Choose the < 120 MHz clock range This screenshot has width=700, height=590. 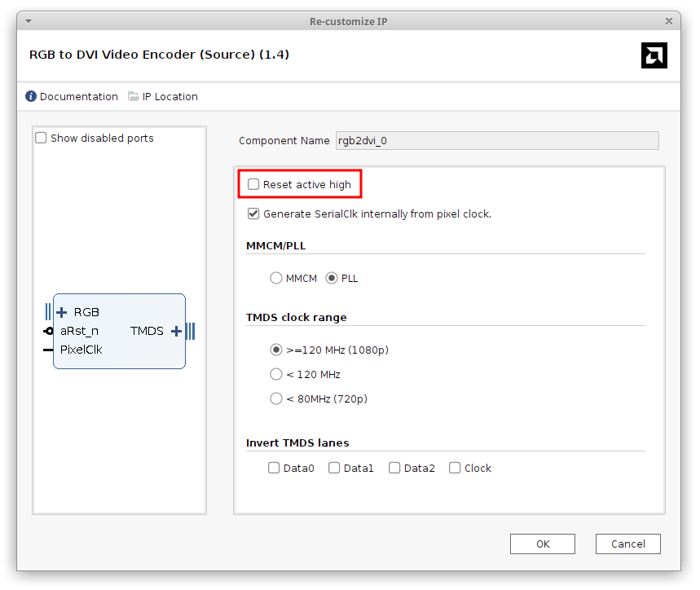[x=276, y=374]
